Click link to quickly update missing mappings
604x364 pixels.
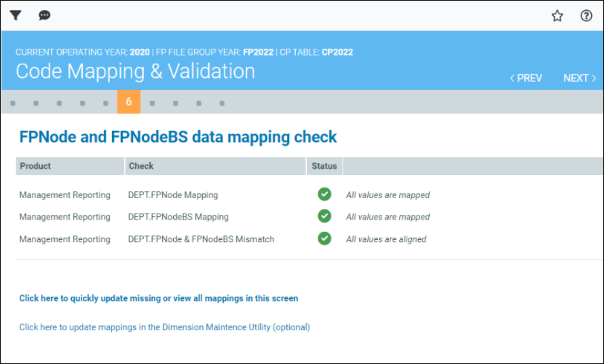[x=158, y=298]
